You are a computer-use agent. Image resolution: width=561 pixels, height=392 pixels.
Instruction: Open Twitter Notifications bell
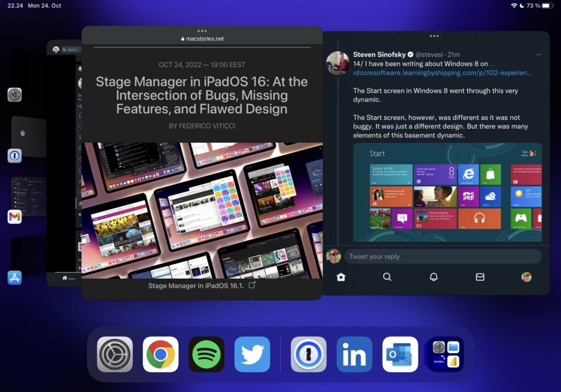[x=434, y=277]
